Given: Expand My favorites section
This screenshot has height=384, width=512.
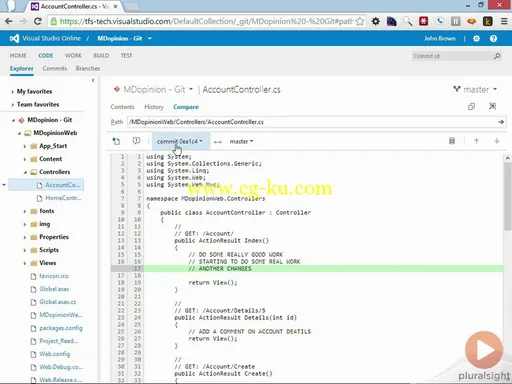Looking at the screenshot, I should coord(12,92).
